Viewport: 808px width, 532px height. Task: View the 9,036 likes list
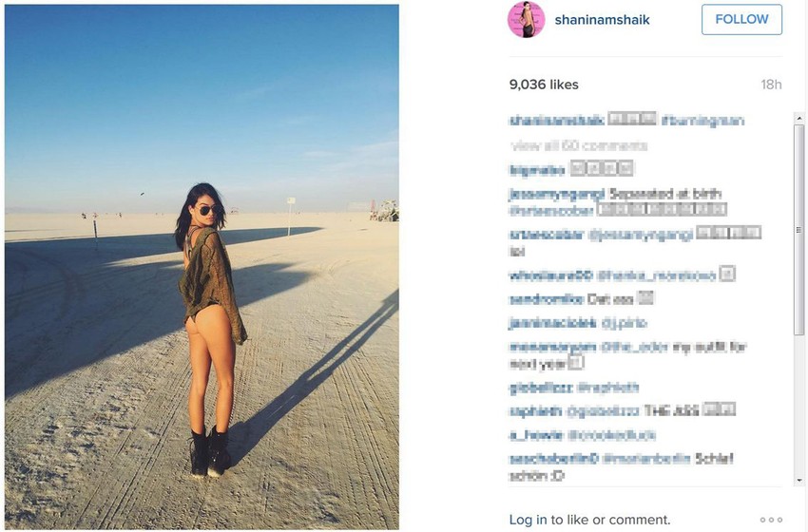(x=544, y=85)
